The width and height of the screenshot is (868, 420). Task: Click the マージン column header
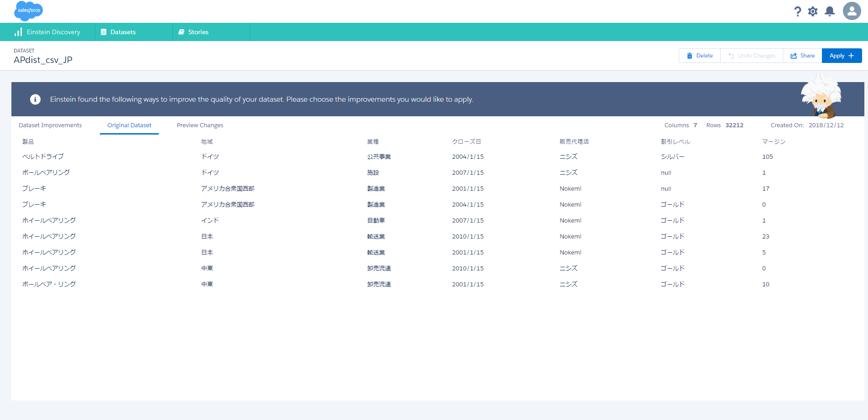(774, 142)
